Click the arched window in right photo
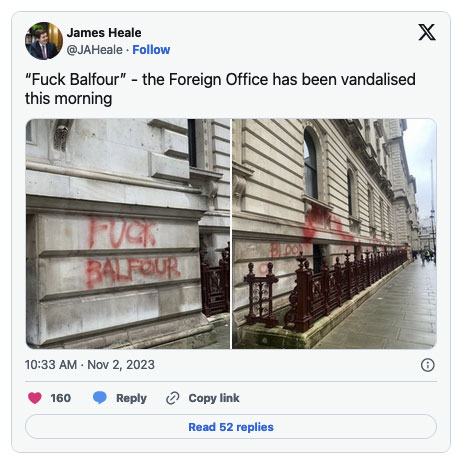This screenshot has height=455, width=463. [x=311, y=163]
